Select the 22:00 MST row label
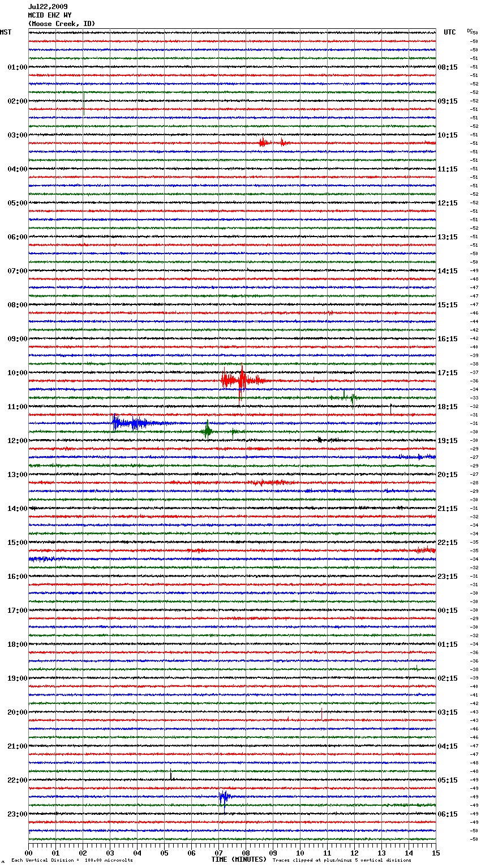The image size is (481, 868). [18, 780]
